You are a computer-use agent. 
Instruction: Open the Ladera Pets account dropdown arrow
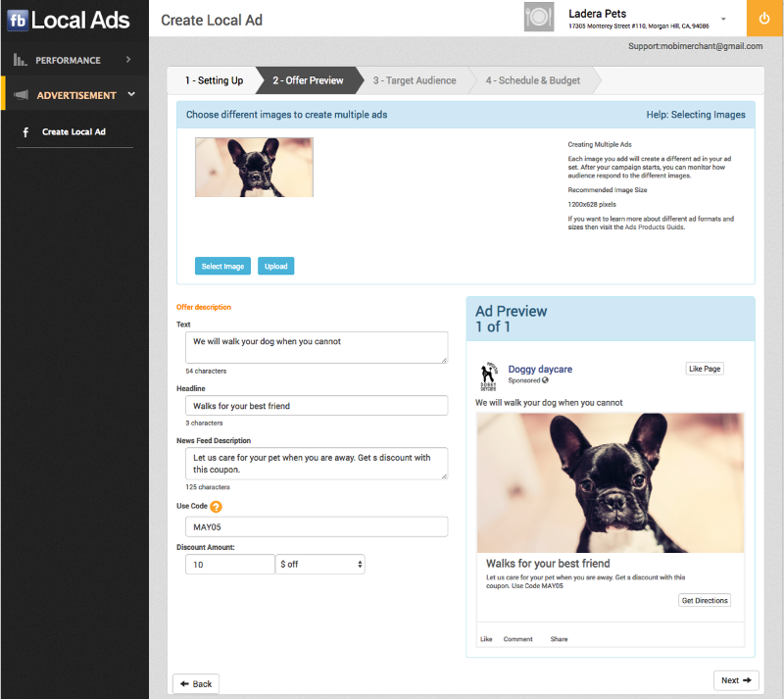723,20
